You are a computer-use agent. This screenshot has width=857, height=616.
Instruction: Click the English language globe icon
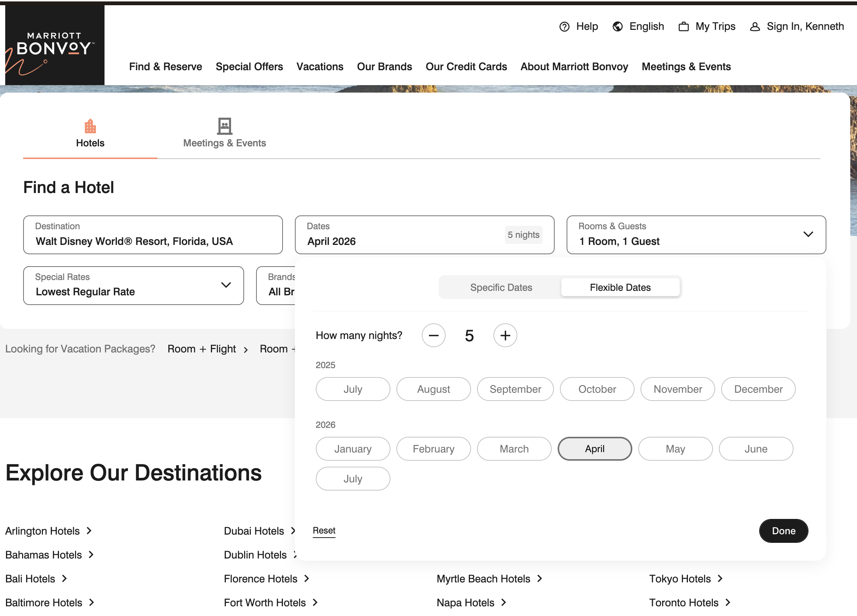(617, 27)
